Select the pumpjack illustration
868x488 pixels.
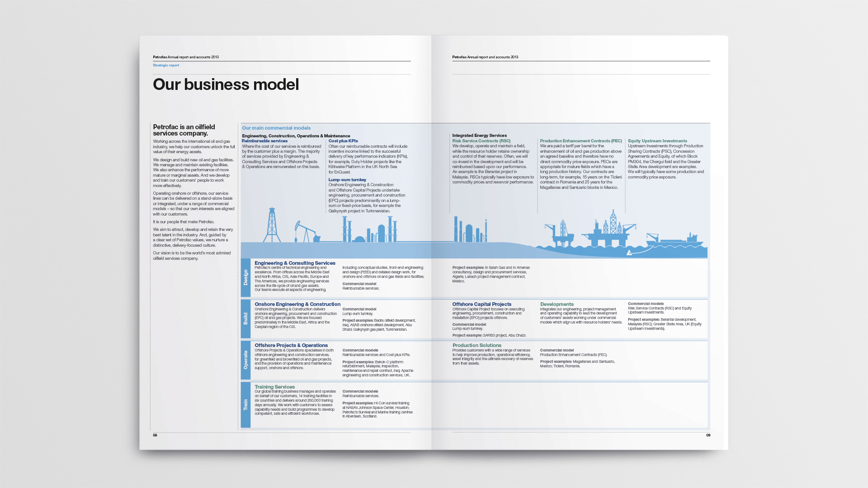307,231
